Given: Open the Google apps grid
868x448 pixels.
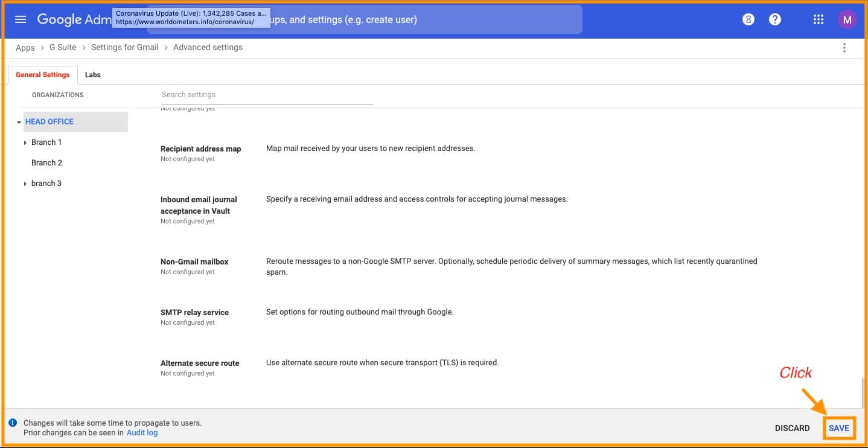Looking at the screenshot, I should click(818, 19).
